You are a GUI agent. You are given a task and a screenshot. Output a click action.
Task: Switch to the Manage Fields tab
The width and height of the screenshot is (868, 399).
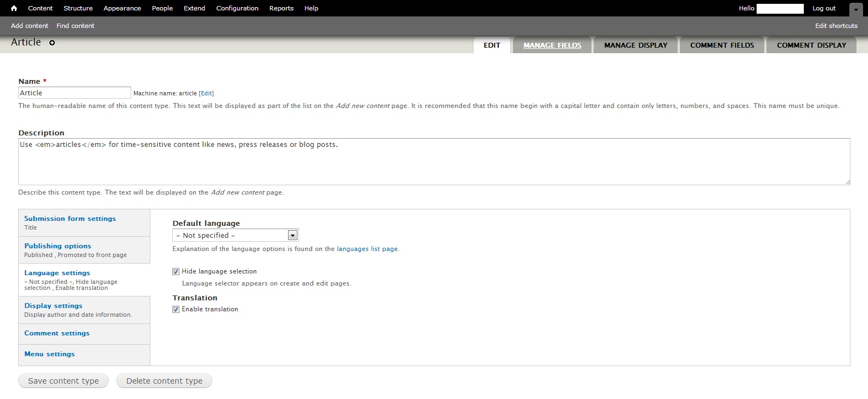pyautogui.click(x=552, y=45)
